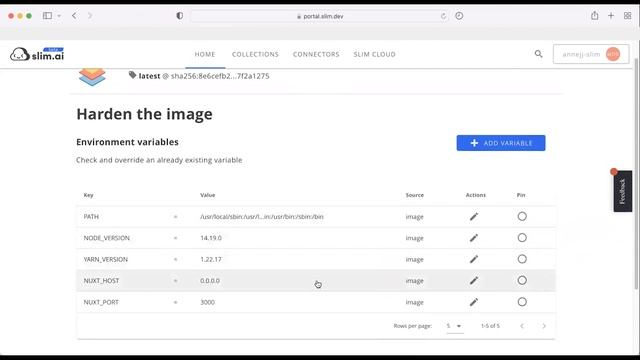Image resolution: width=640 pixels, height=360 pixels.
Task: Click the Source column header
Action: tap(415, 195)
